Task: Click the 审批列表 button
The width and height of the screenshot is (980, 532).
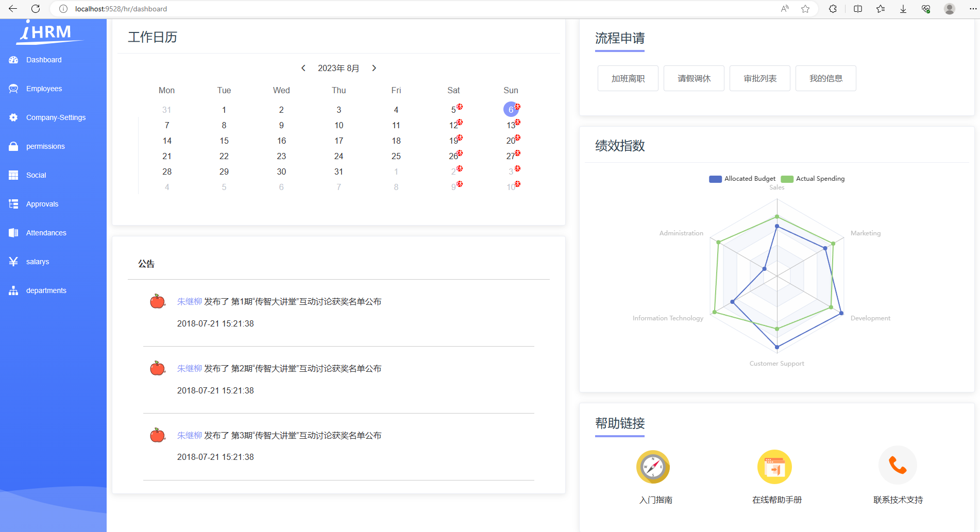Action: 760,78
